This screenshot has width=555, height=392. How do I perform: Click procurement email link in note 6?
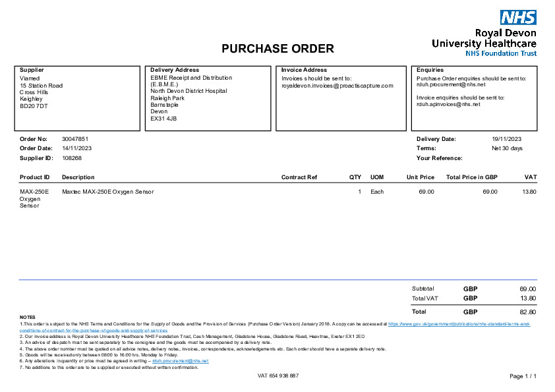click(180, 361)
